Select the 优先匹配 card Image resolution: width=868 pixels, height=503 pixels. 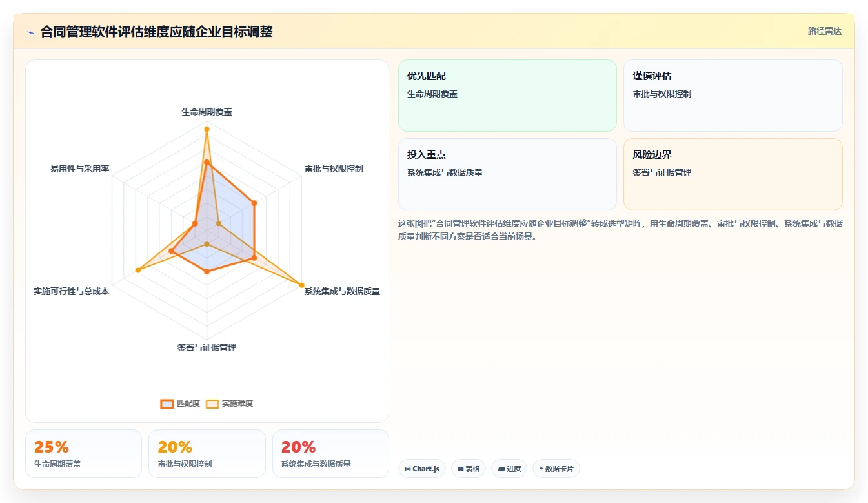click(507, 96)
